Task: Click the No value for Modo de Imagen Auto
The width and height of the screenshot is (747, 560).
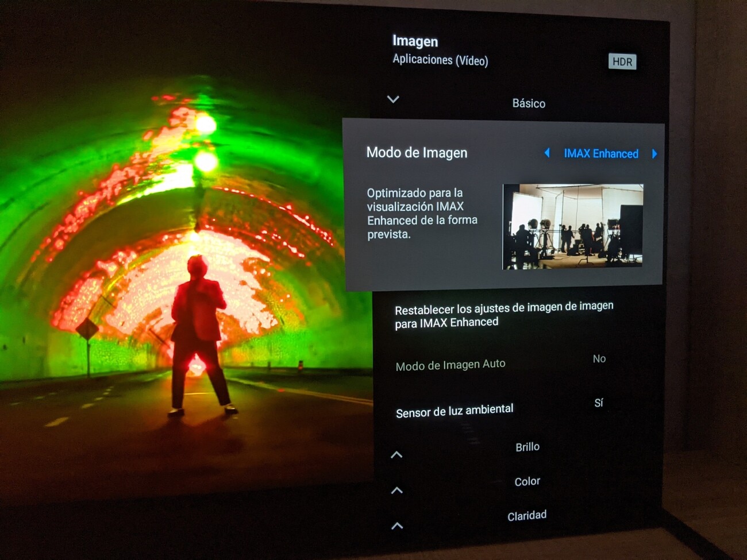Action: [x=599, y=358]
